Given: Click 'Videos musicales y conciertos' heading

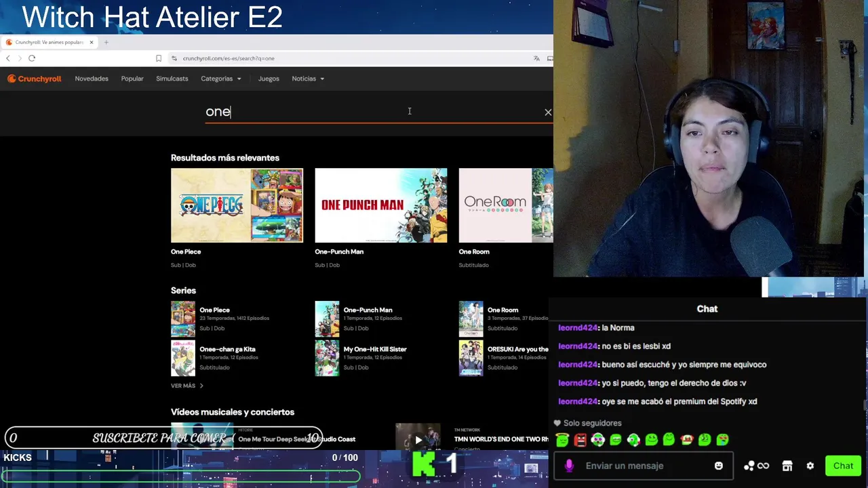Looking at the screenshot, I should pos(233,412).
